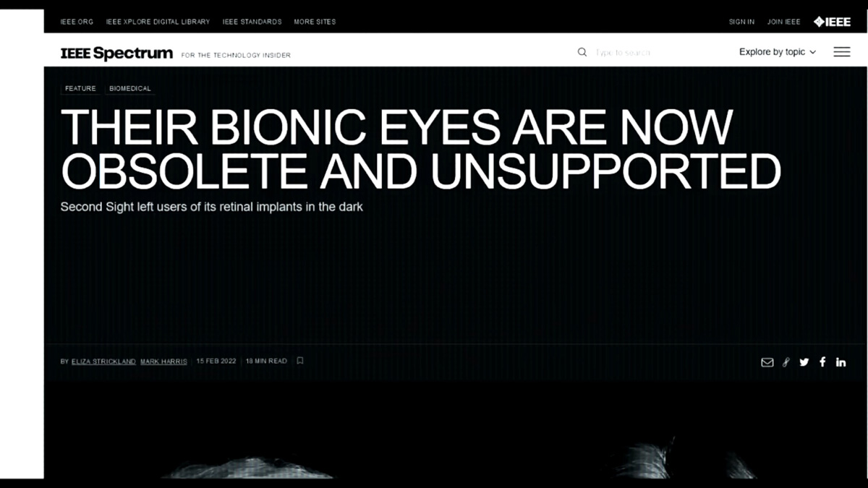This screenshot has width=868, height=488.
Task: Share article on Twitter
Action: 804,362
